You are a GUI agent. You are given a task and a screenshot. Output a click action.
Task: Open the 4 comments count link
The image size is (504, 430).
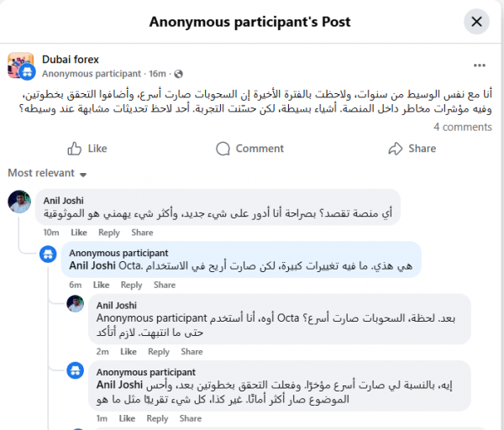coord(463,127)
